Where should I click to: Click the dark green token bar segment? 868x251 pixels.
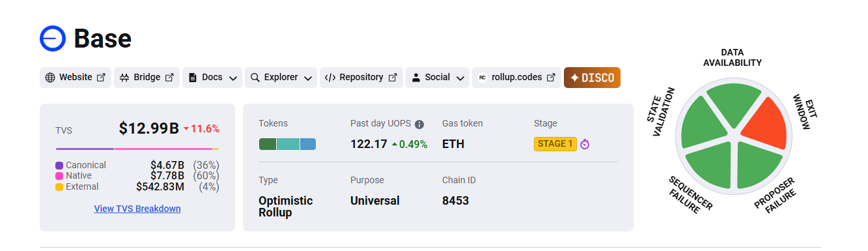coord(268,144)
